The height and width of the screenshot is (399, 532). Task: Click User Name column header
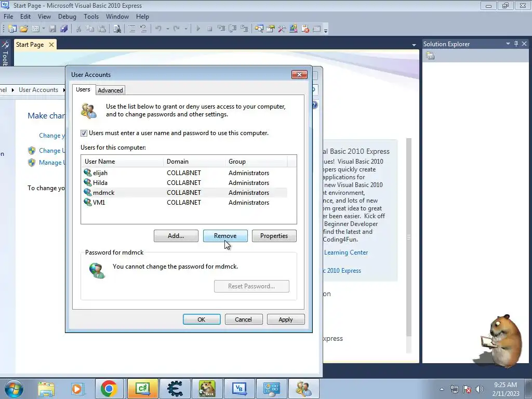point(122,162)
